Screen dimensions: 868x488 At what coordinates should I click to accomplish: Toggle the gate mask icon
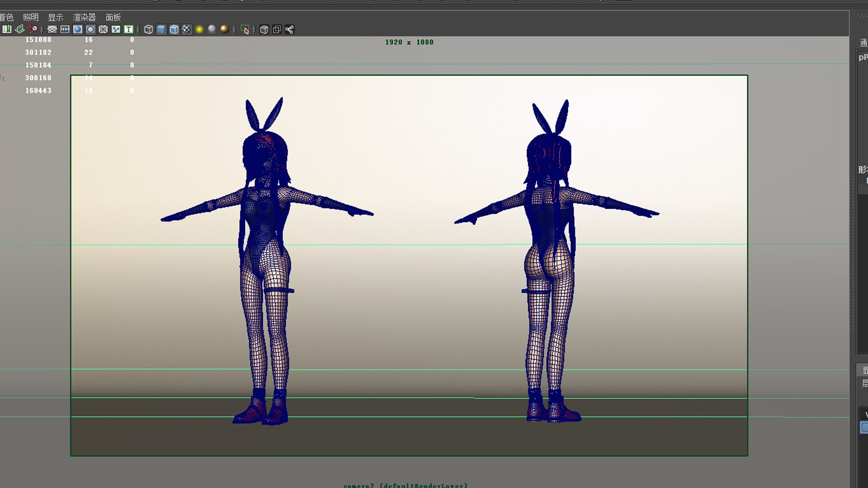pos(90,29)
